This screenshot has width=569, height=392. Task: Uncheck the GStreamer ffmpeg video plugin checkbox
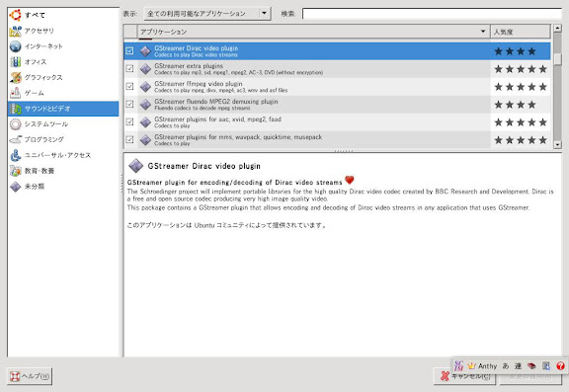tap(129, 86)
